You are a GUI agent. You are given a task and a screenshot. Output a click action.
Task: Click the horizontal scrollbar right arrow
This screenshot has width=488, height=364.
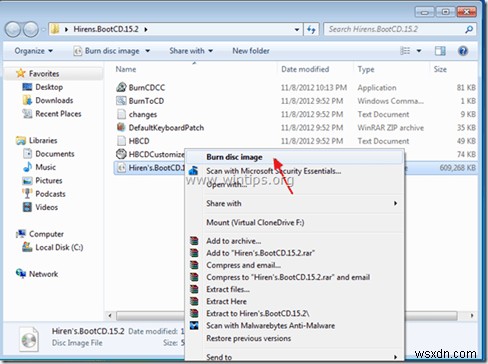[x=472, y=315]
